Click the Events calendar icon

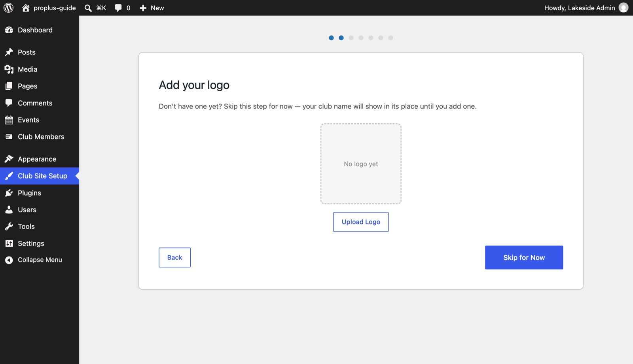[9, 120]
